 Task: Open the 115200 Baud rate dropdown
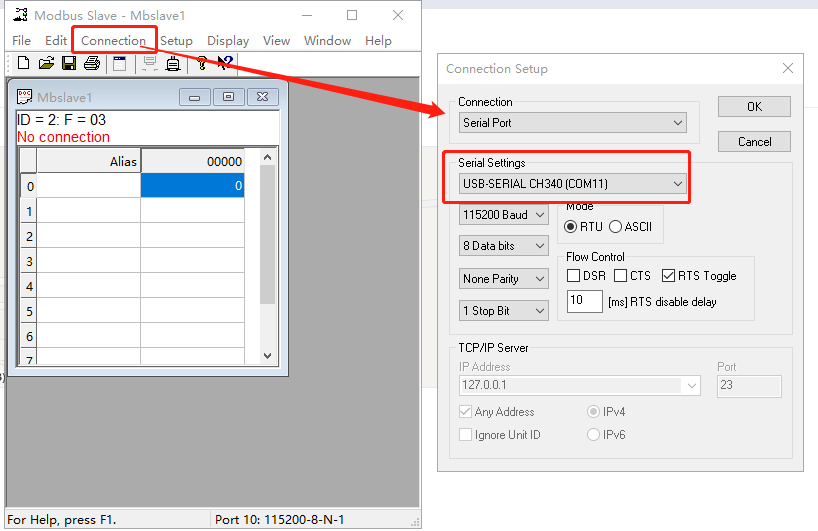point(504,215)
